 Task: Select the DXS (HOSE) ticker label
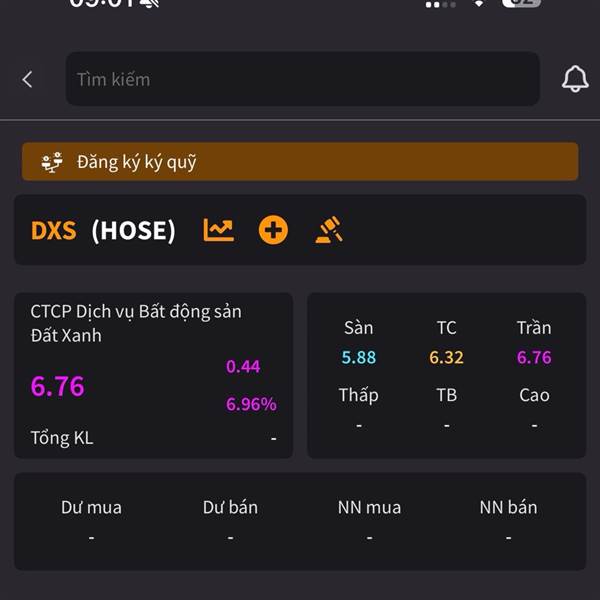click(x=103, y=230)
